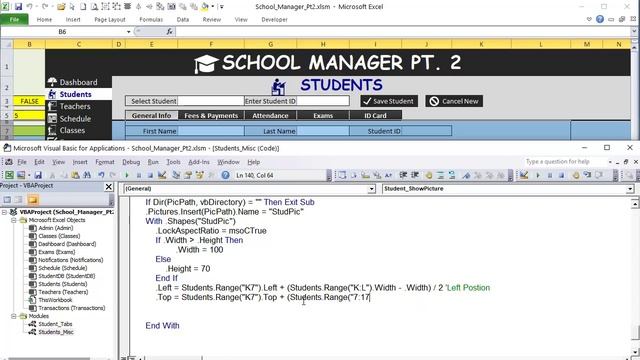Click the Toggle Bookmark flag icon

point(466,175)
